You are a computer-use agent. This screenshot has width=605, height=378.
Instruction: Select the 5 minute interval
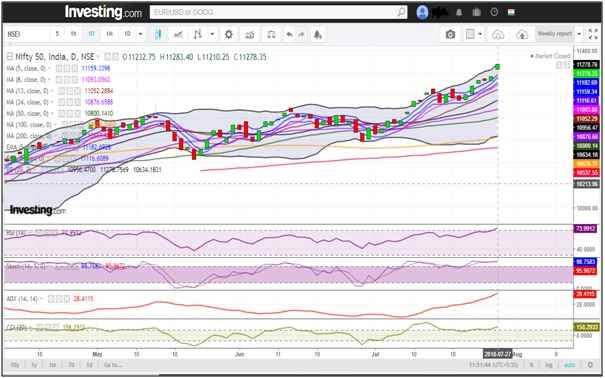pos(57,34)
